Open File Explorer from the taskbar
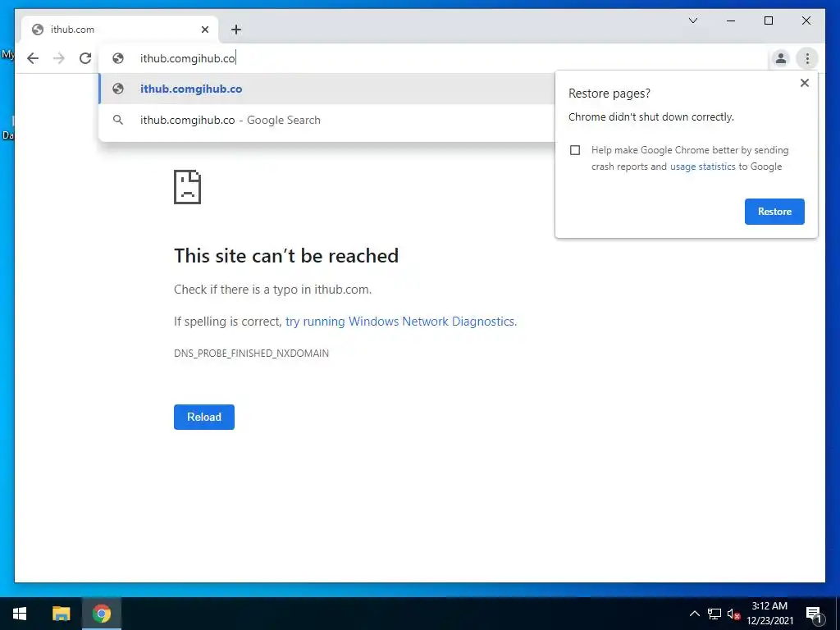 61,614
